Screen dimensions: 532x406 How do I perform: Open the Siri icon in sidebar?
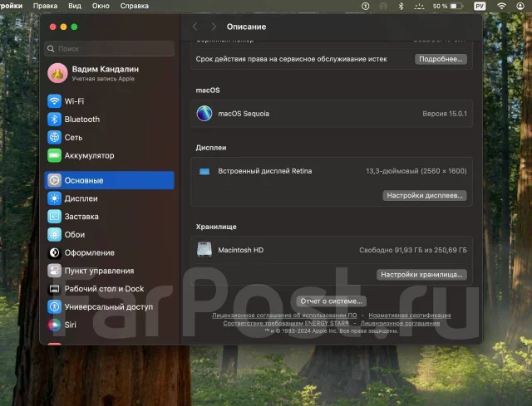click(x=54, y=325)
